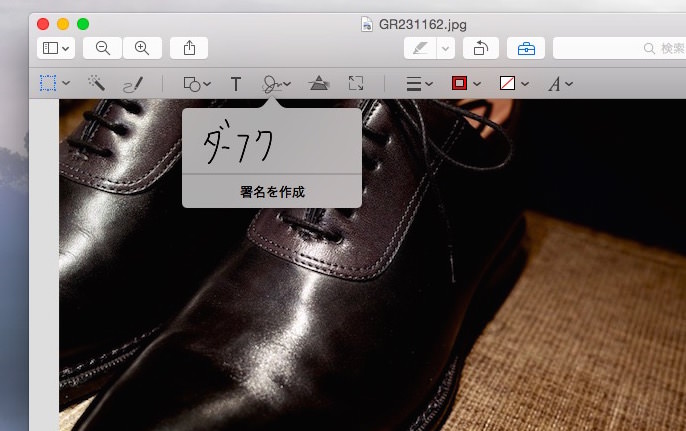The image size is (686, 431).
Task: Expand the fill color dropdown chevron
Action: coord(525,84)
